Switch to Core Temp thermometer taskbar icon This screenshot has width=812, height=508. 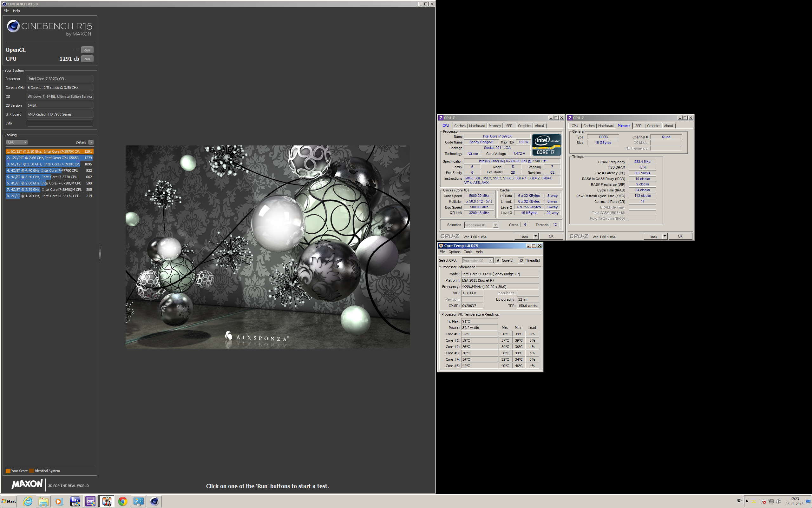107,501
